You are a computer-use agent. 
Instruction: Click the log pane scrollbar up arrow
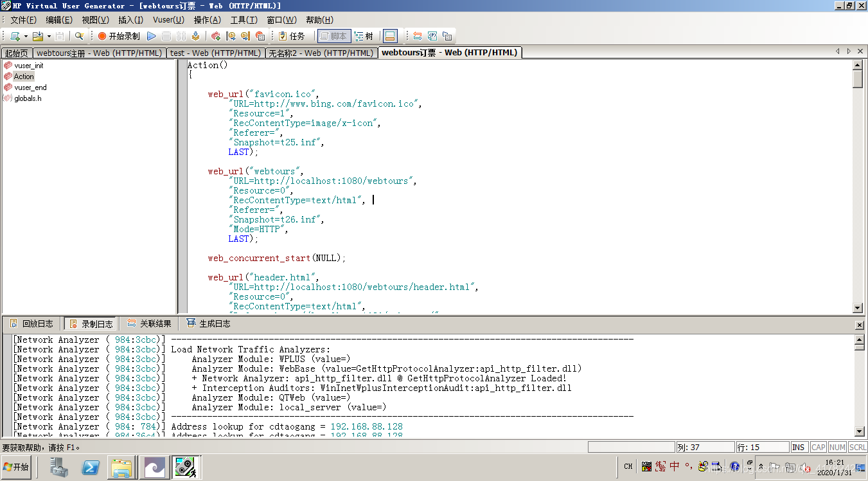tap(860, 339)
